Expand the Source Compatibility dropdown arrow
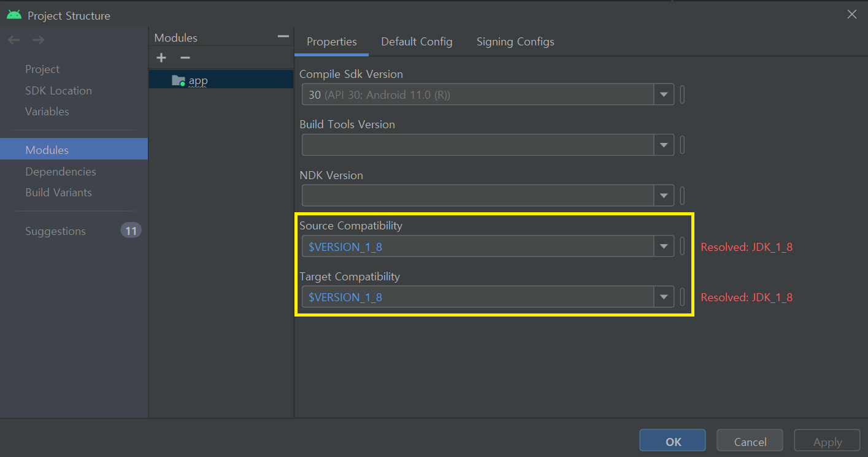Image resolution: width=868 pixels, height=457 pixels. click(664, 247)
